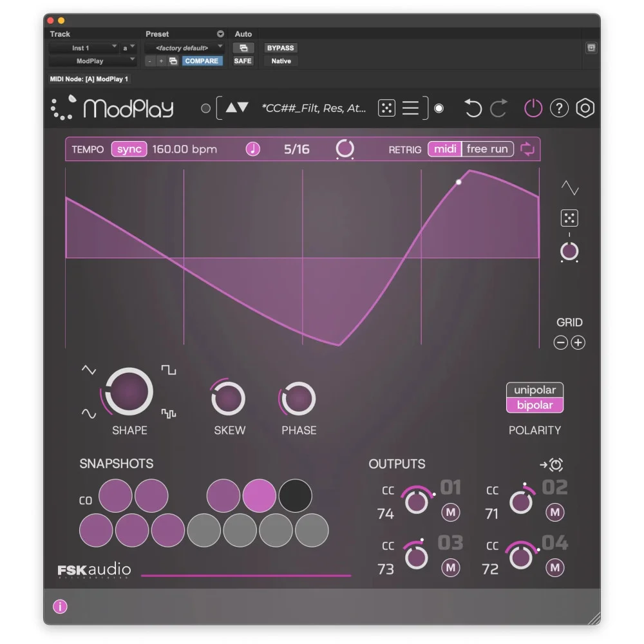Select triangle wave shape icon
Viewport: 644px width, 644px height.
tap(89, 370)
